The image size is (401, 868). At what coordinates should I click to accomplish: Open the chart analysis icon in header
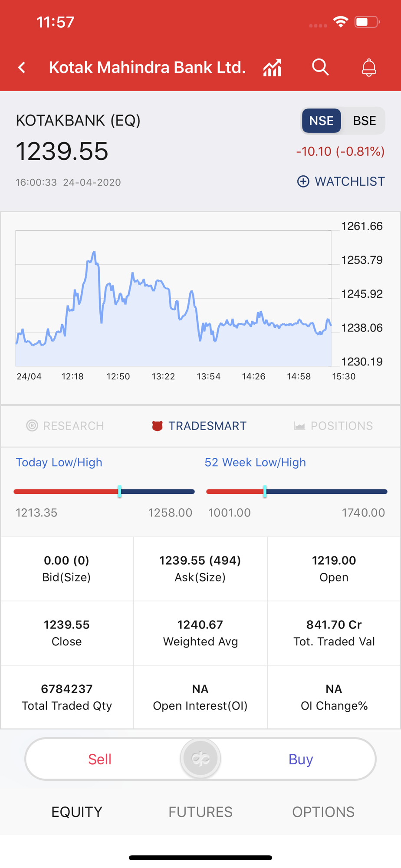[272, 67]
